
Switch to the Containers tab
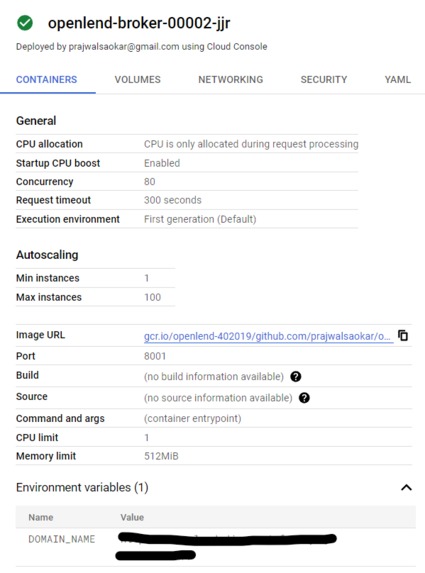click(46, 80)
